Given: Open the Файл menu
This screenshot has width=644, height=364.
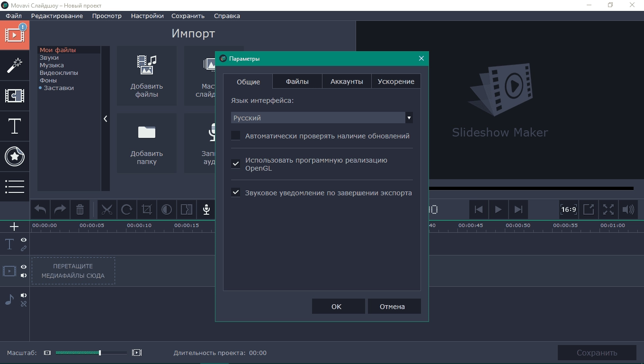Looking at the screenshot, I should click(14, 16).
